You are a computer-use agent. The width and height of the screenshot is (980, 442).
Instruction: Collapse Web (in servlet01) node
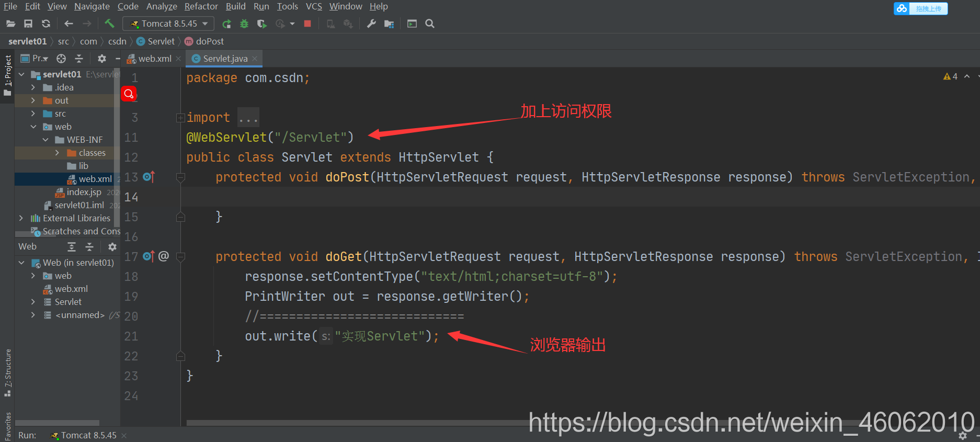21,263
